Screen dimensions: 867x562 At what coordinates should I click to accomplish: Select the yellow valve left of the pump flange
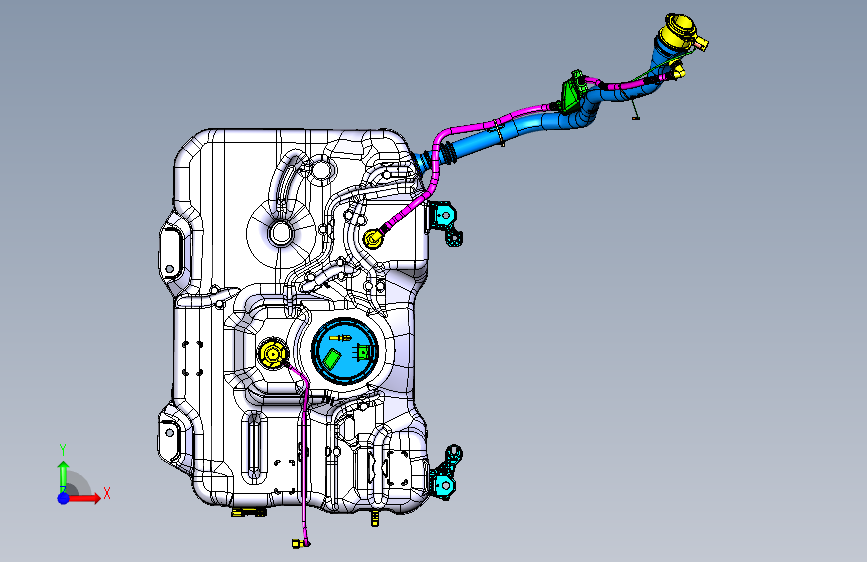(x=272, y=352)
